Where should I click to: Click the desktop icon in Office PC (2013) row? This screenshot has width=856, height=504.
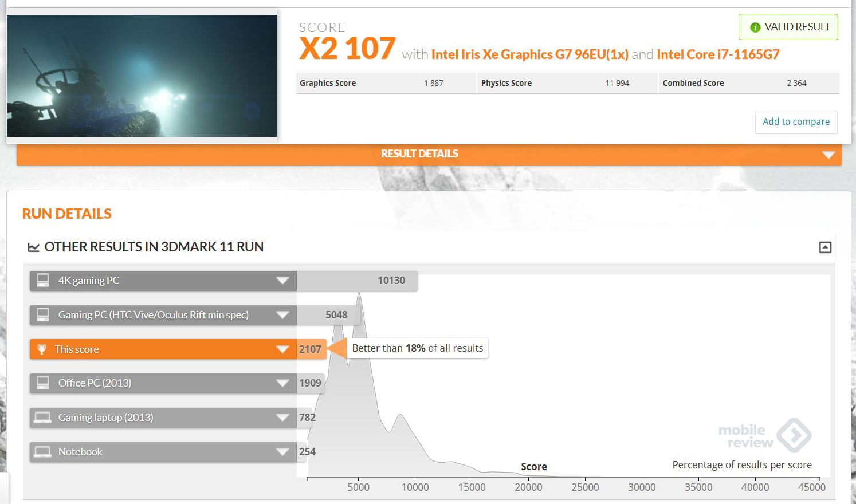pos(43,383)
